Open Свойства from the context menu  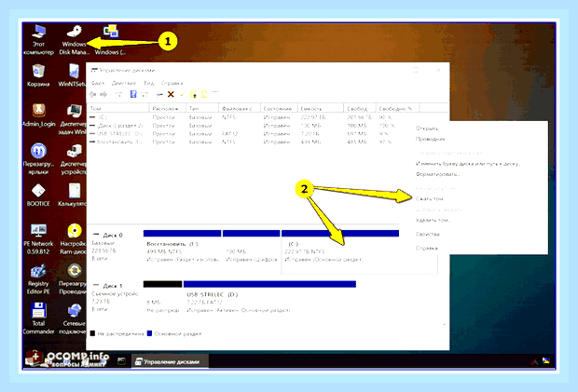pyautogui.click(x=428, y=235)
